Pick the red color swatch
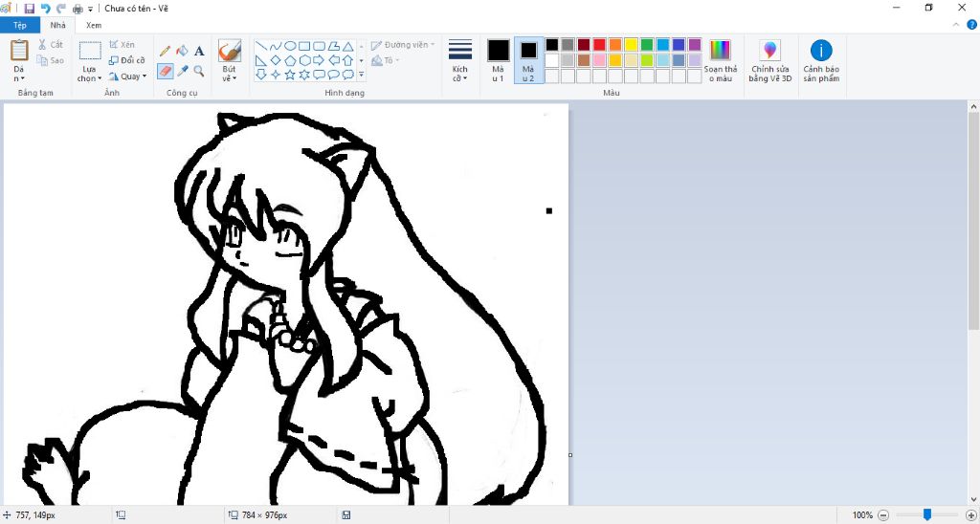Viewport: 980px width, 524px height. [599, 44]
